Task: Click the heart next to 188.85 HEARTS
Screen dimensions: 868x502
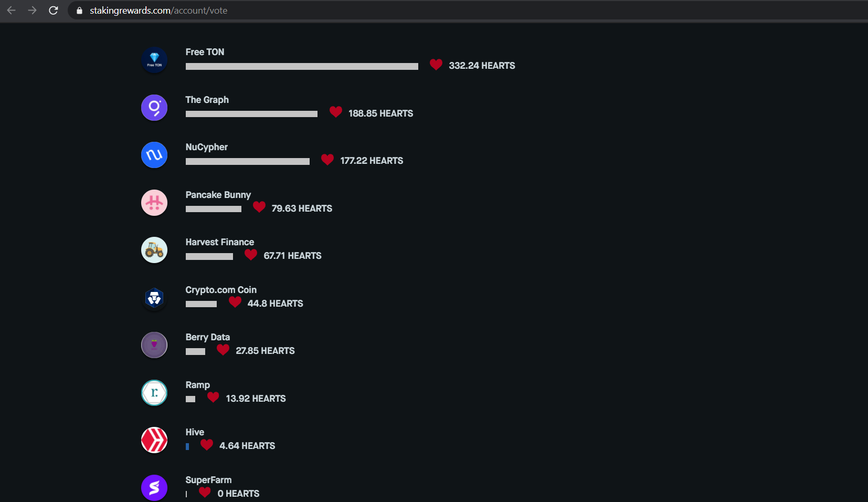Action: (x=336, y=112)
